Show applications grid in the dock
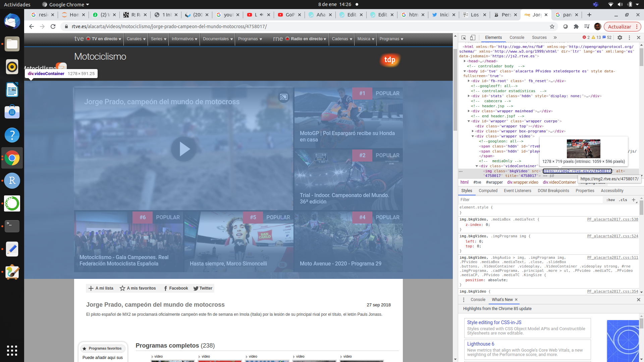Screen dimensions: 644x362 [12, 350]
